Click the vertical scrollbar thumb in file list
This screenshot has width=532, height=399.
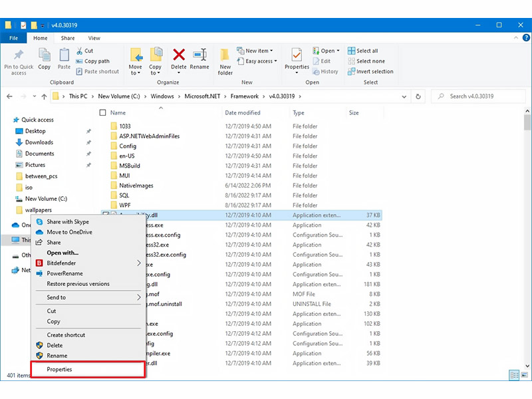coord(527,122)
